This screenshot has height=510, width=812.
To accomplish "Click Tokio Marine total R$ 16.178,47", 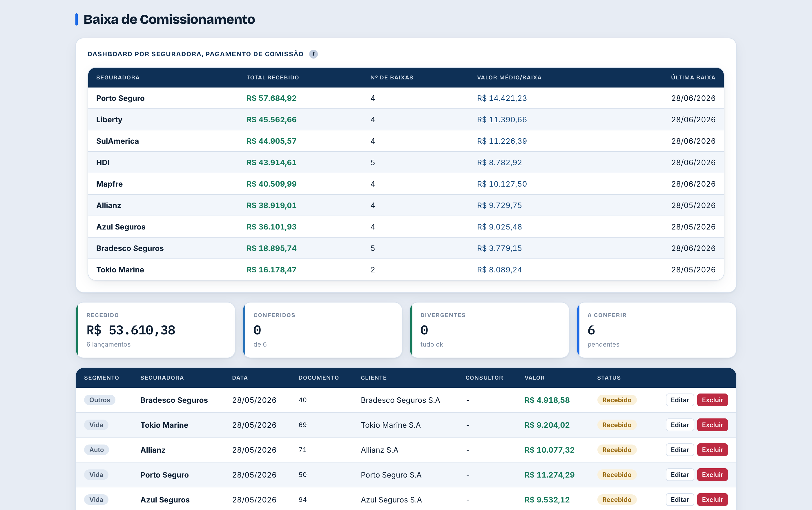I will click(271, 270).
